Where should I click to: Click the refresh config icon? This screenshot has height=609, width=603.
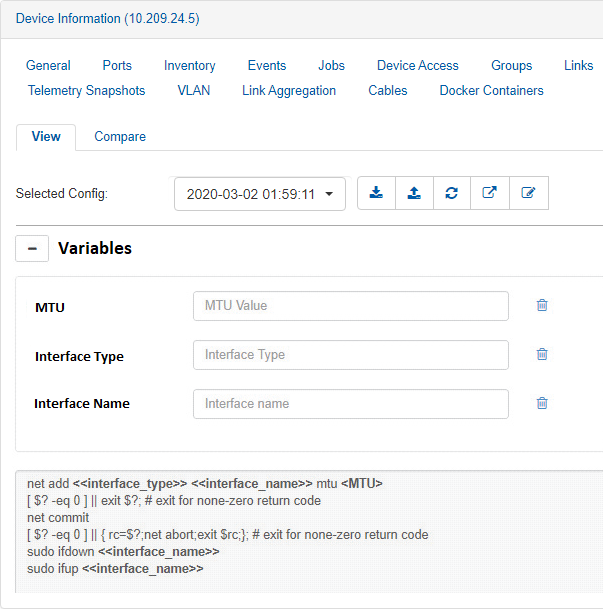click(x=452, y=193)
